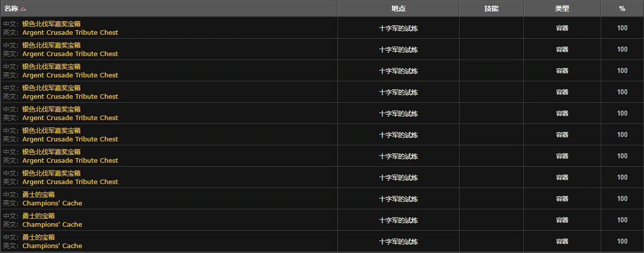Open the last Argent Crusade Tribute Chest link
The height and width of the screenshot is (253, 644).
(70, 182)
